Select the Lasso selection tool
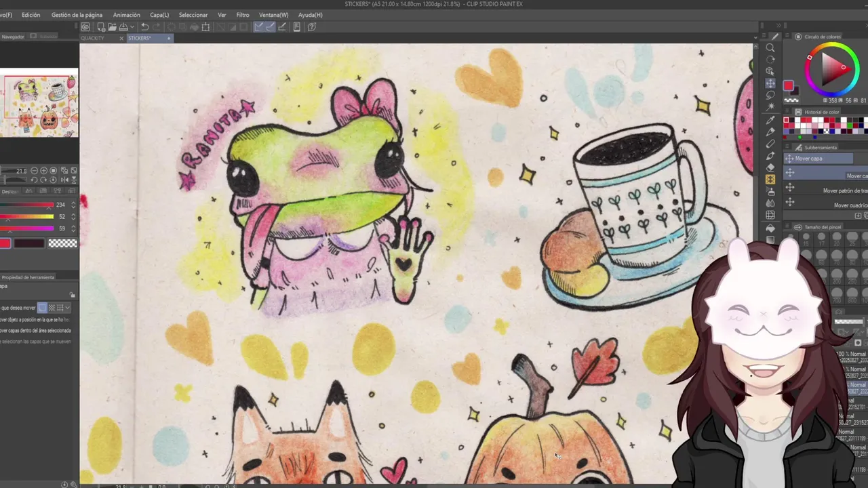 click(x=770, y=96)
